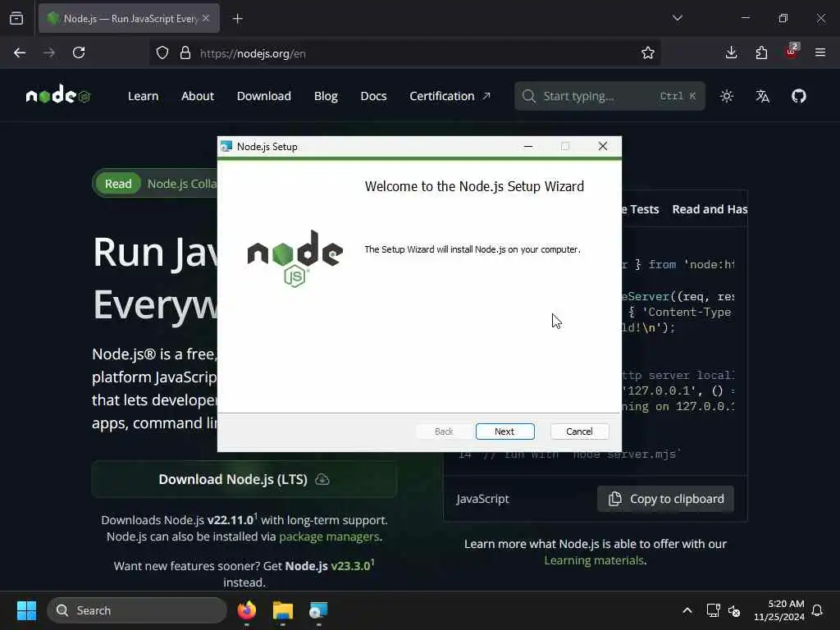This screenshot has width=840, height=630.
Task: Close the Node.js browser tab
Action: pos(206,18)
